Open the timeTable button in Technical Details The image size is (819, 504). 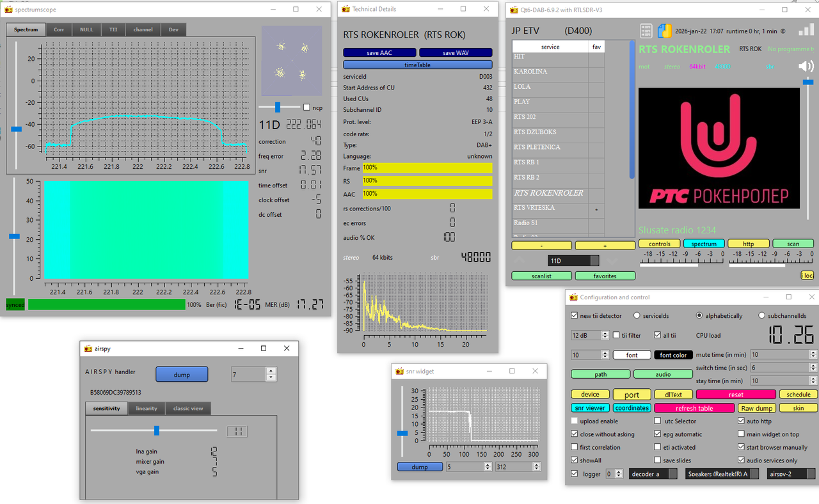[418, 65]
